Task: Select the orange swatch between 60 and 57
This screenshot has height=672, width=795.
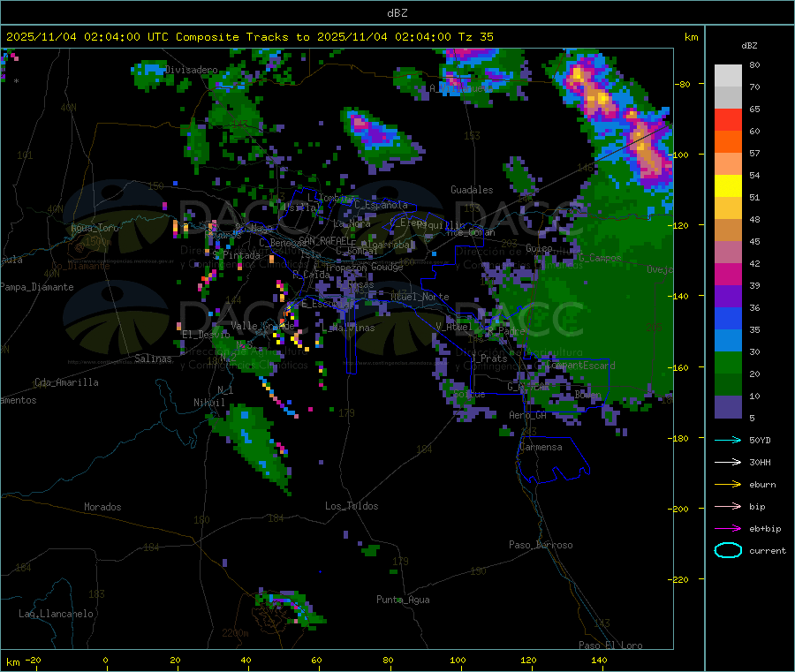Action: [728, 142]
